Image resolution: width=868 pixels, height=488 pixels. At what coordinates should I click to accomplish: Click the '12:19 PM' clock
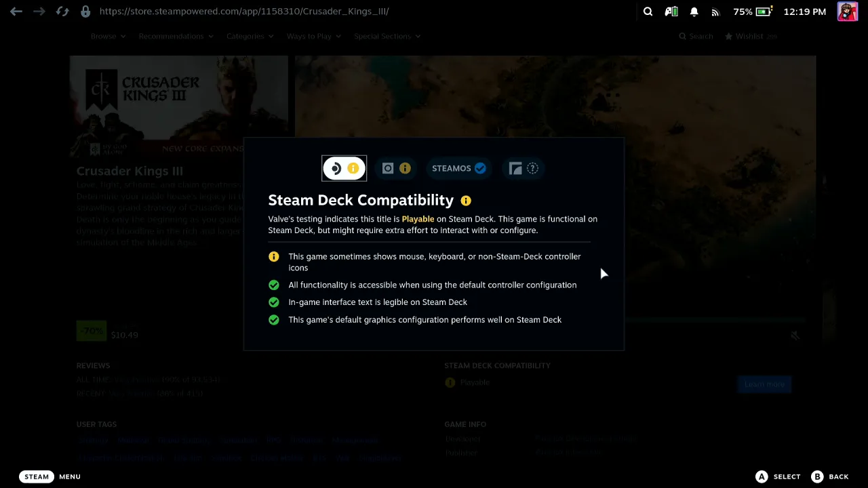coord(804,12)
